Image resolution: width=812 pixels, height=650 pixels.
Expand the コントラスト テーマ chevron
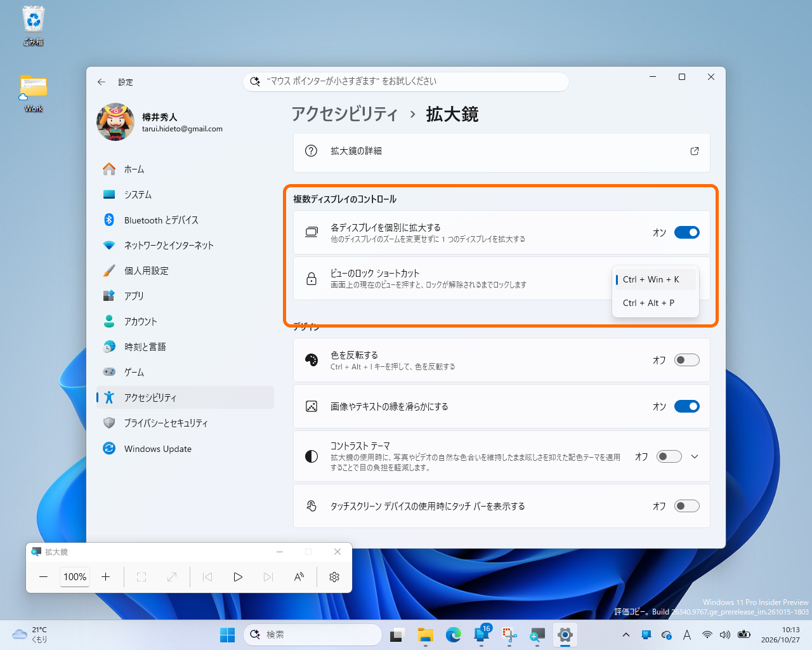695,456
